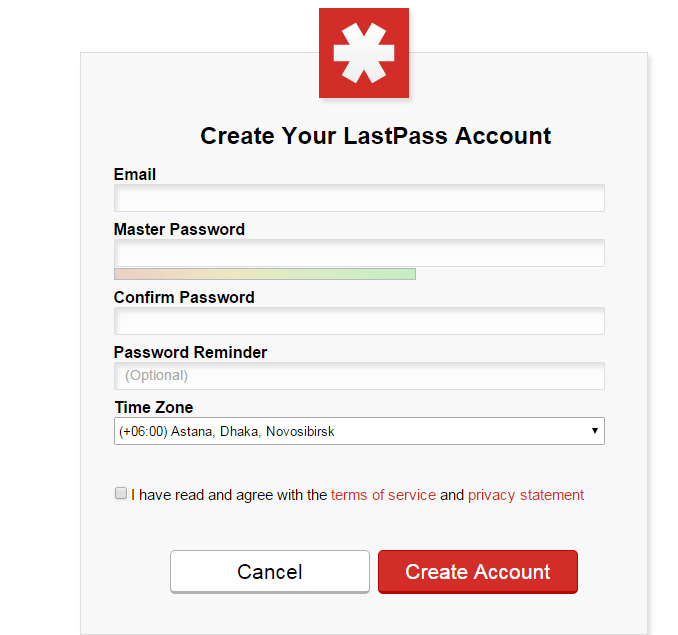Click into the Master Password field
678x635 pixels.
tap(359, 253)
